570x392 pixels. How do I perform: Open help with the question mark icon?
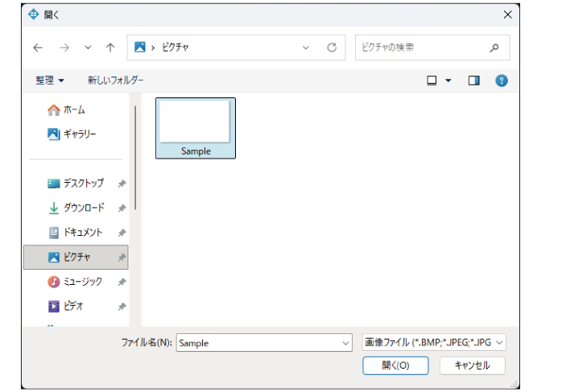point(502,80)
